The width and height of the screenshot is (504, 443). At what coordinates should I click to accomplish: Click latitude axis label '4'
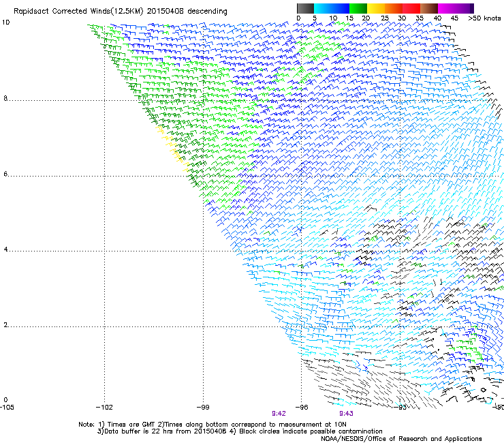(x=5, y=249)
